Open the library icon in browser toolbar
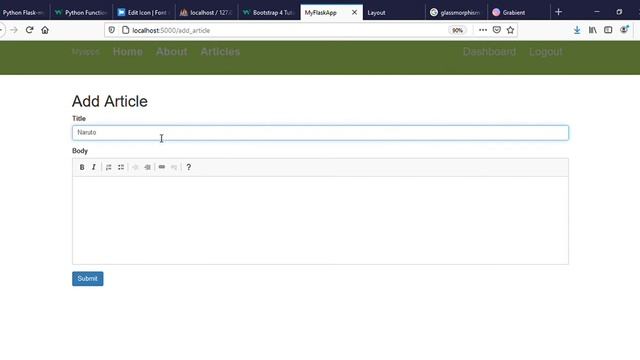640x360 pixels. pos(593,30)
